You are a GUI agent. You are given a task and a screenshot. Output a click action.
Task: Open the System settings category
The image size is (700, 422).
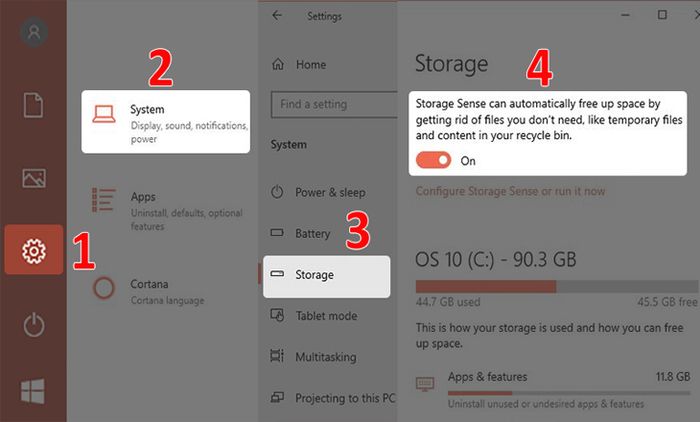point(166,122)
